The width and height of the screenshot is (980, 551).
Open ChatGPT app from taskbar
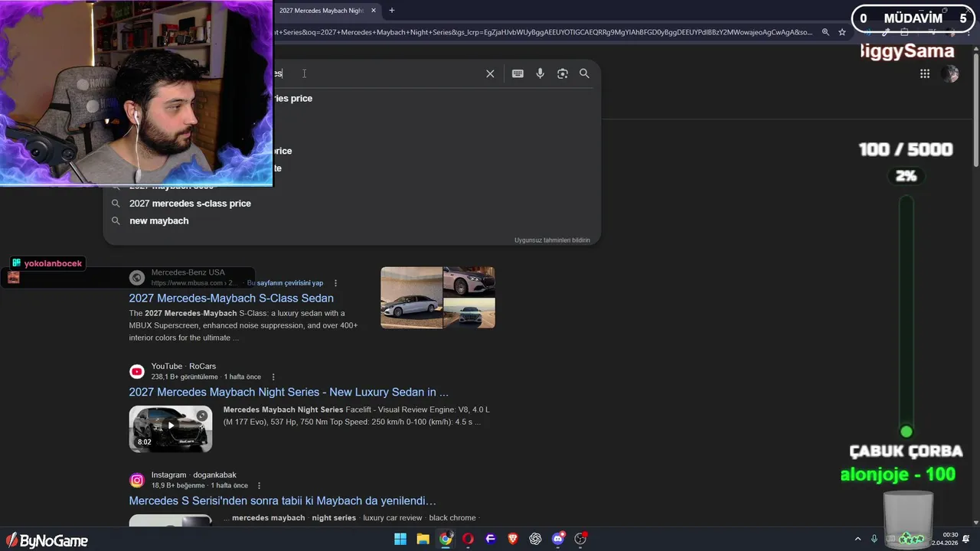click(535, 539)
